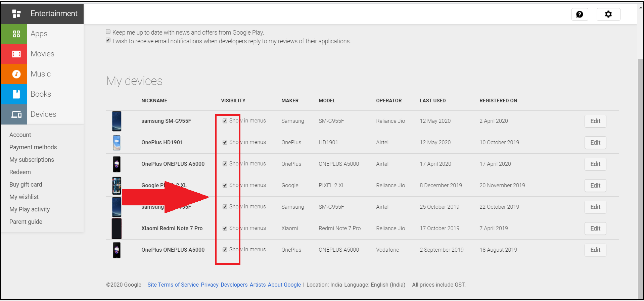This screenshot has width=644, height=301.
Task: Toggle visibility for Samsung SM-G955F on Airtel
Action: (x=225, y=207)
